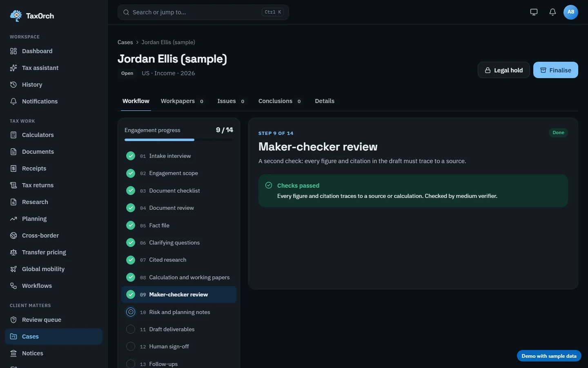This screenshot has width=588, height=368.
Task: Click the Cross-border globe icon
Action: tap(13, 236)
